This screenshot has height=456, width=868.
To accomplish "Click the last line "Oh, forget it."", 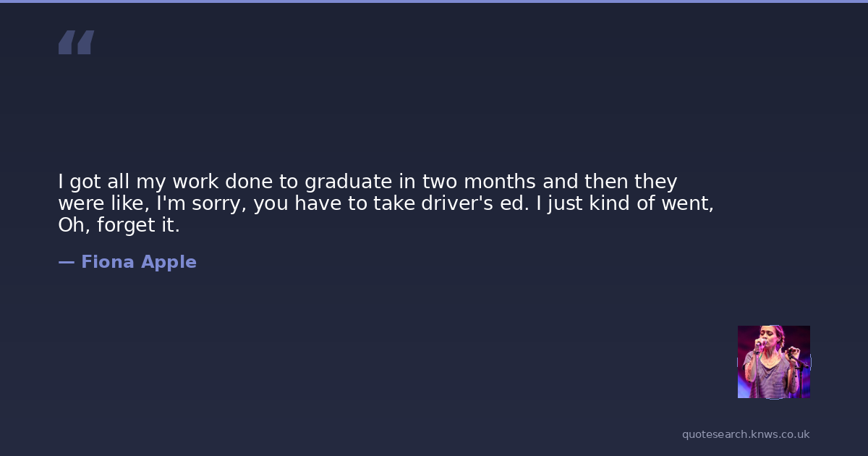I will tap(119, 226).
